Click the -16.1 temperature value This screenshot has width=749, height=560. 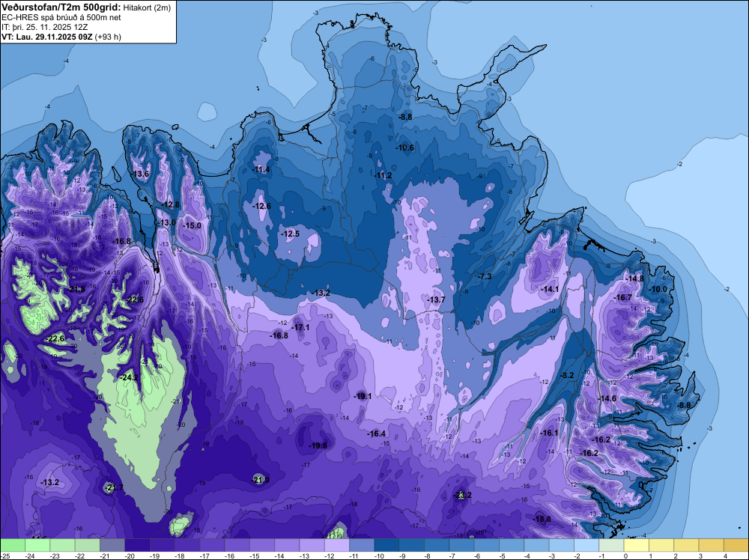[x=549, y=433]
